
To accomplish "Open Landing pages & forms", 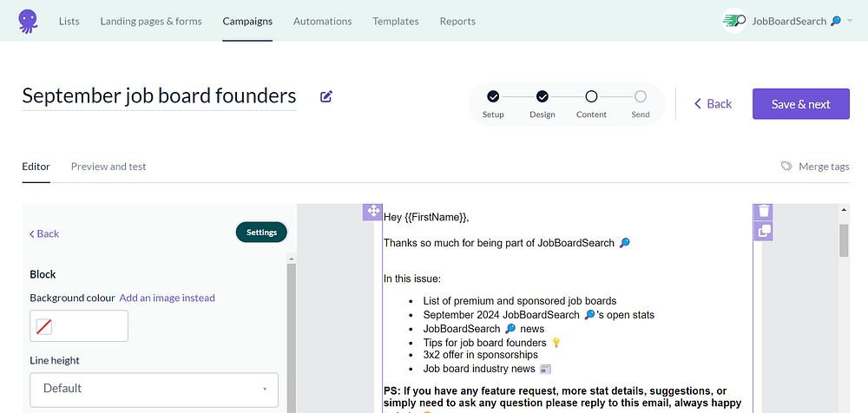I will [x=151, y=21].
